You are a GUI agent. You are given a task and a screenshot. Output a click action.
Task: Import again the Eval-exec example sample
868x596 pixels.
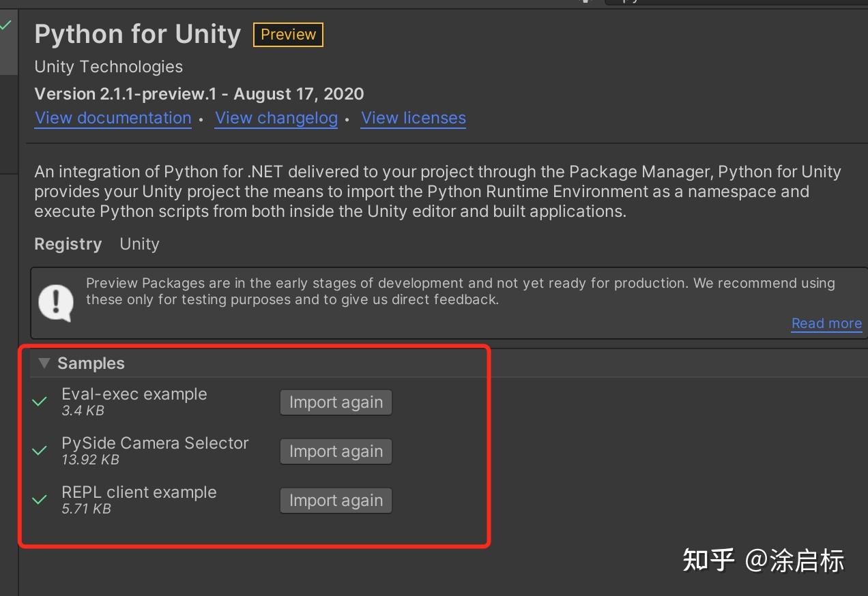335,402
